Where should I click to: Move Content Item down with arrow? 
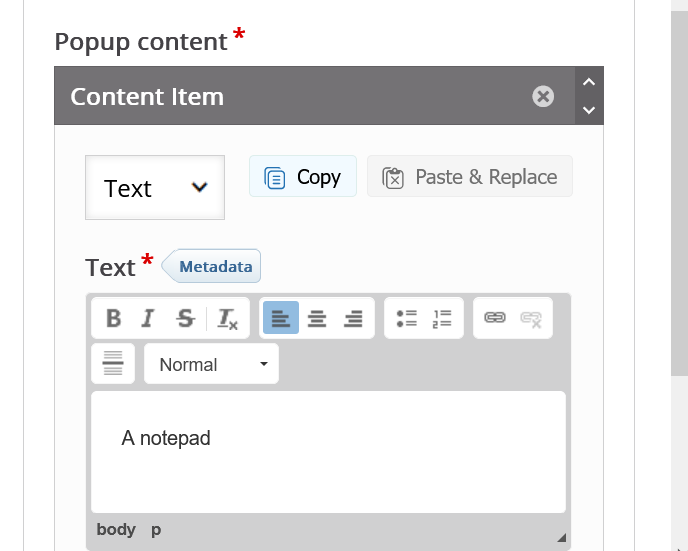click(589, 110)
